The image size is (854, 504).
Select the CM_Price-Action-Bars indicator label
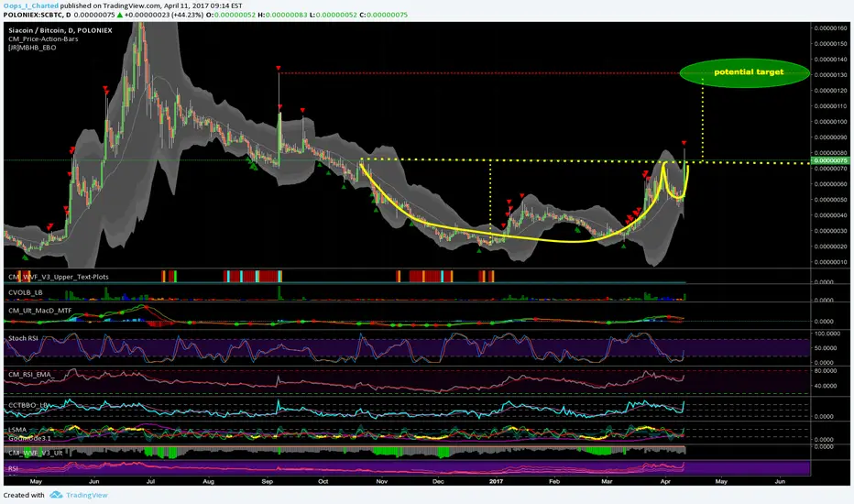point(43,39)
